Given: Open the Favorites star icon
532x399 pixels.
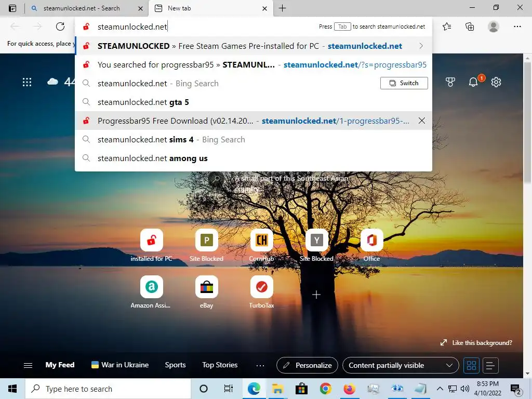Looking at the screenshot, I should [447, 26].
